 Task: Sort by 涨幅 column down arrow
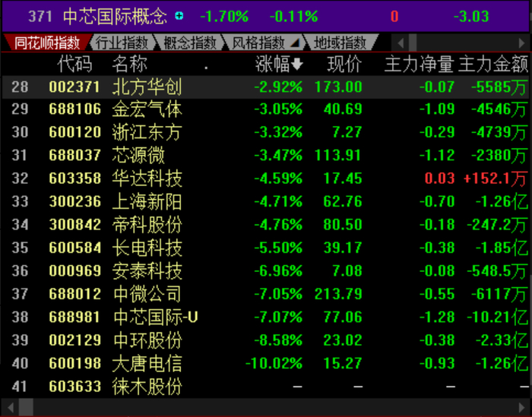click(x=297, y=64)
